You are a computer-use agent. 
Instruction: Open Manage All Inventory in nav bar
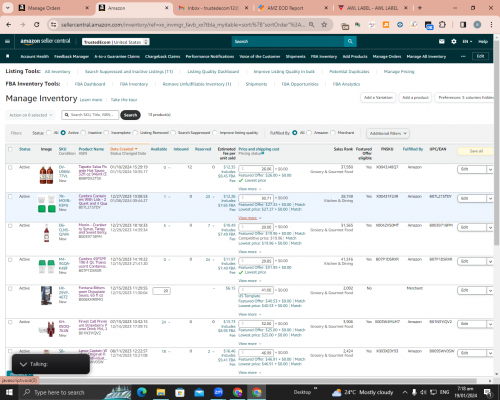(426, 56)
